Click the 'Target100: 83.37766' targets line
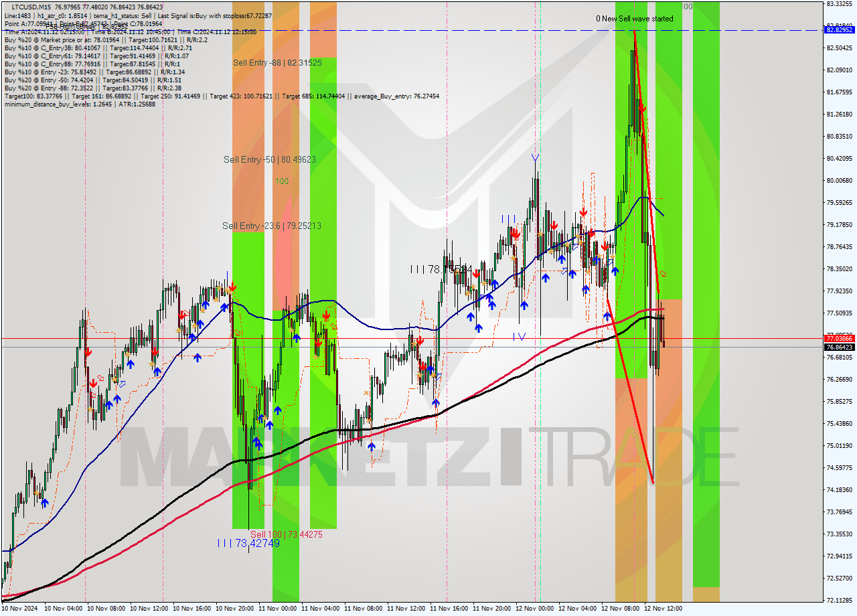This screenshot has width=857, height=616. click(x=222, y=96)
